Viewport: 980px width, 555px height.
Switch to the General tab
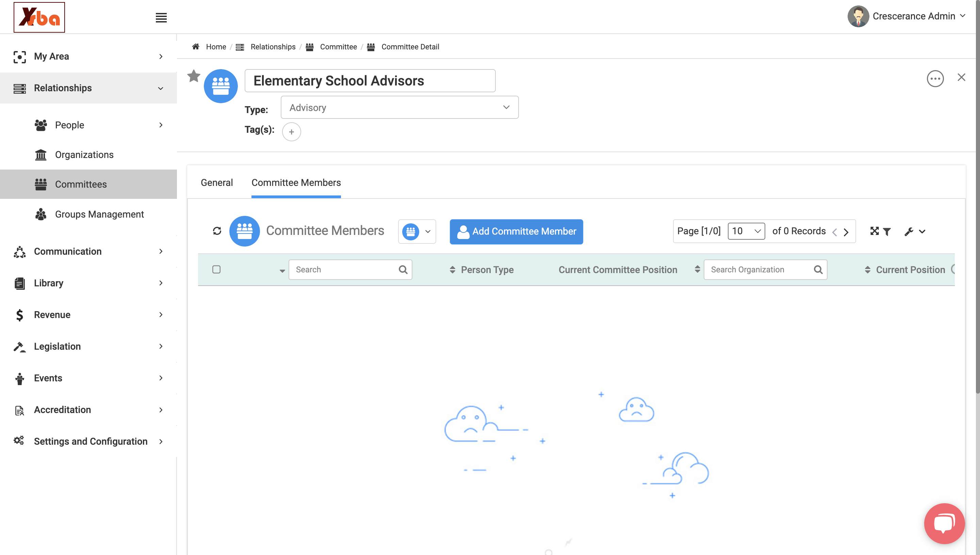(217, 183)
